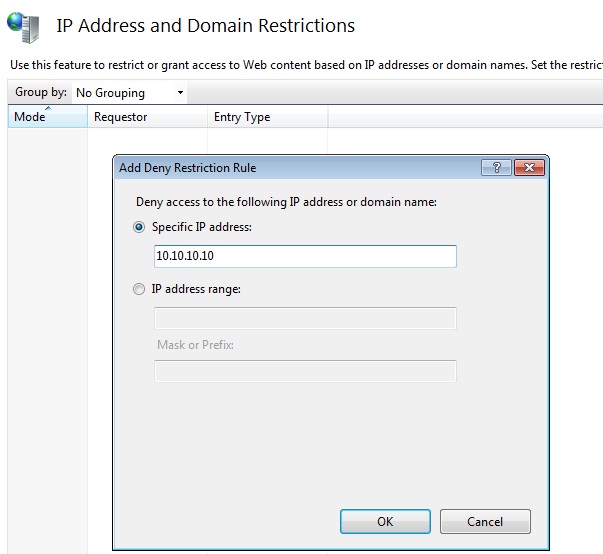
Task: Sort list by Requestor column header
Action: (x=147, y=116)
